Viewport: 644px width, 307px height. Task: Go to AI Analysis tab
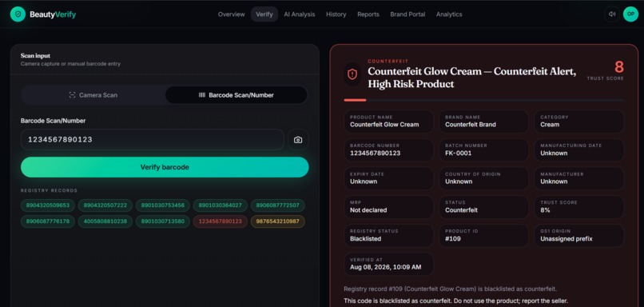coord(300,14)
